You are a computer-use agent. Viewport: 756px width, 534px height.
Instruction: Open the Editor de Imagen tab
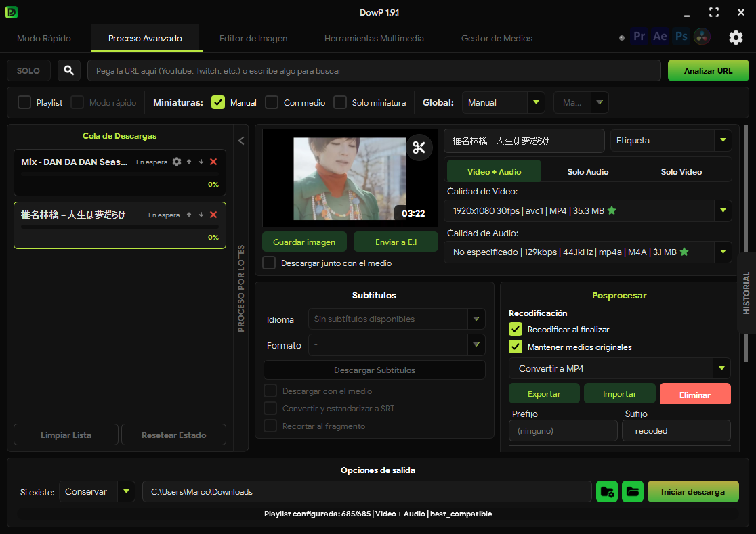pos(253,38)
